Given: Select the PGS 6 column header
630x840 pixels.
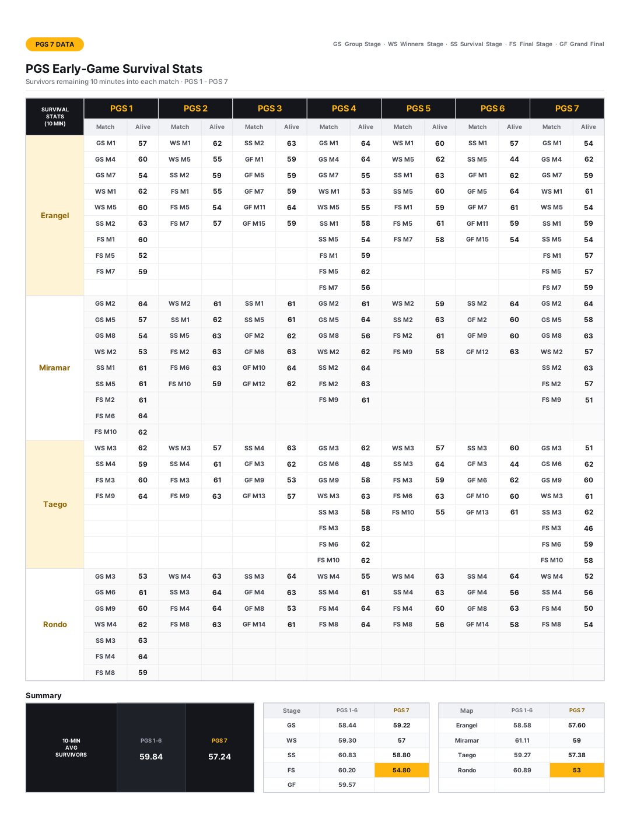Looking at the screenshot, I should coord(492,108).
